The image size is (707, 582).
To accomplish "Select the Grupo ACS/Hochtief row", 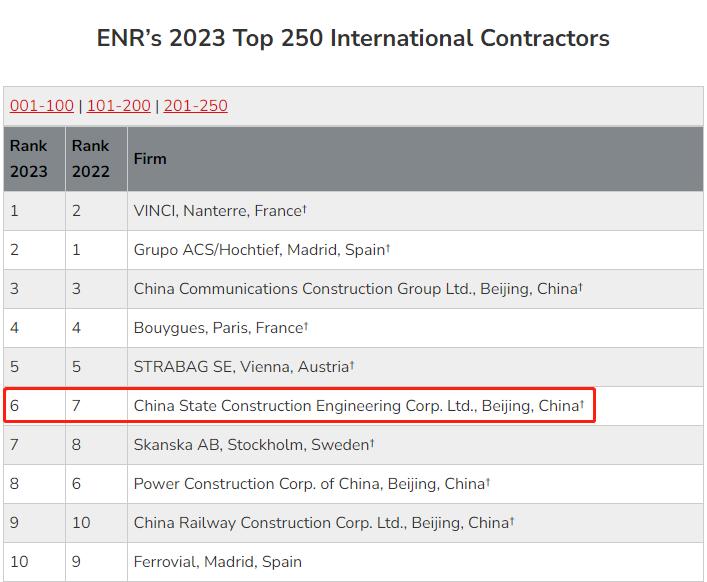I will click(x=261, y=250).
